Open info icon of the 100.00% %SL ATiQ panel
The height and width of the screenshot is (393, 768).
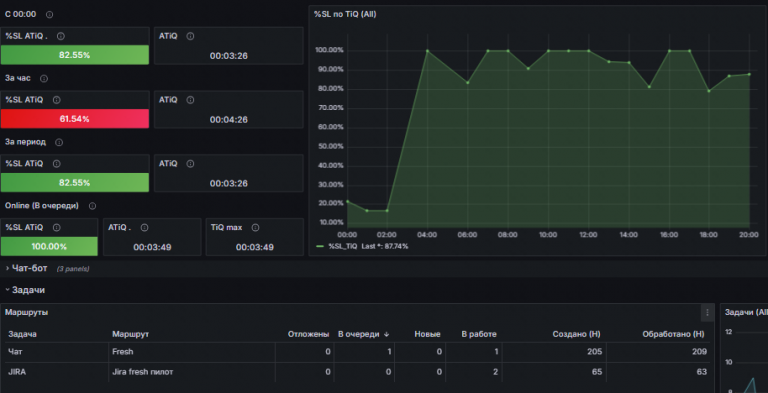(56, 228)
